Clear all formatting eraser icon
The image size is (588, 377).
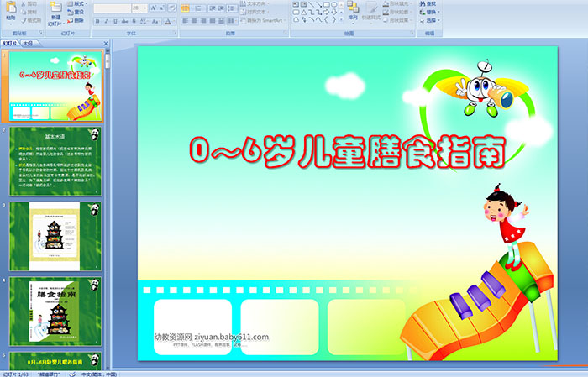tap(172, 8)
